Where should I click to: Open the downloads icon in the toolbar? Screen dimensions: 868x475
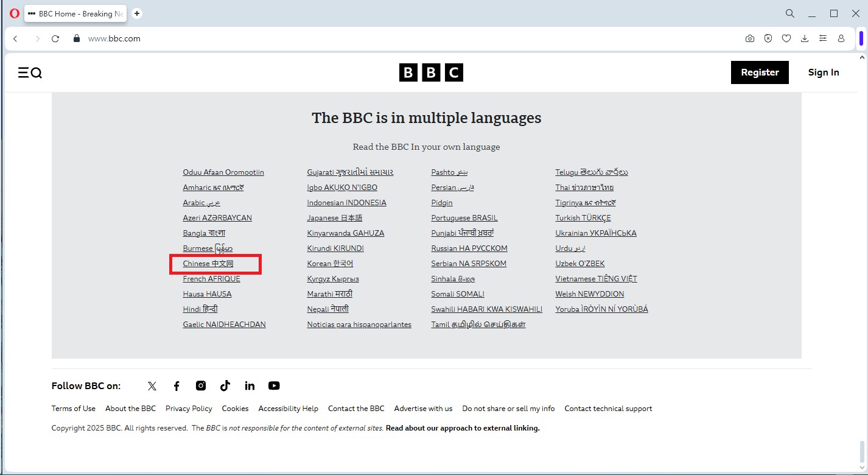click(x=805, y=38)
